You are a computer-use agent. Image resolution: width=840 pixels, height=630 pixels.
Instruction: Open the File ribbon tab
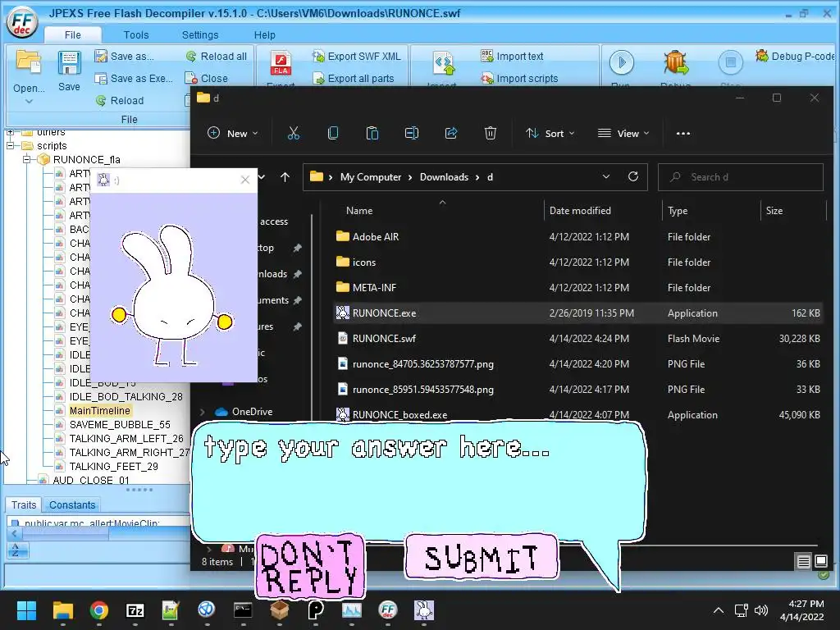(72, 34)
